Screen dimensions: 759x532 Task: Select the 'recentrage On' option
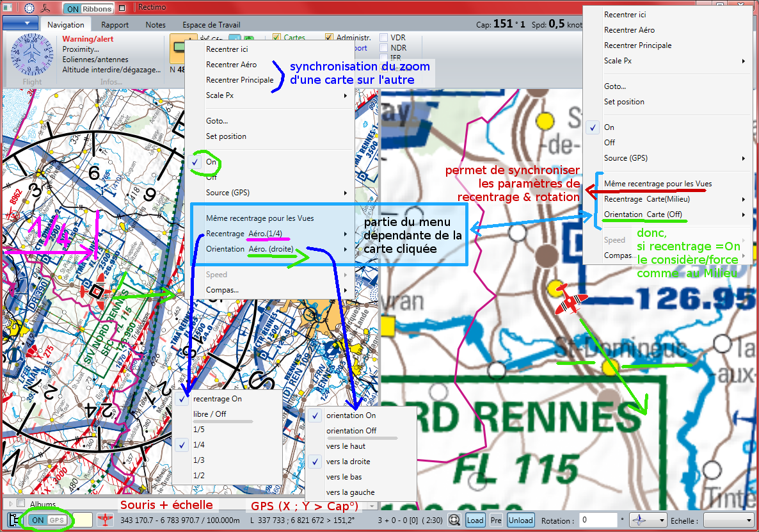[x=227, y=399]
